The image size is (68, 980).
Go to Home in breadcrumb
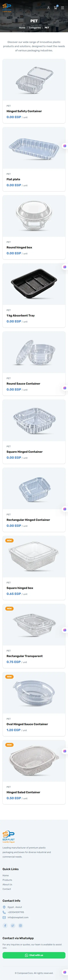[22, 27]
